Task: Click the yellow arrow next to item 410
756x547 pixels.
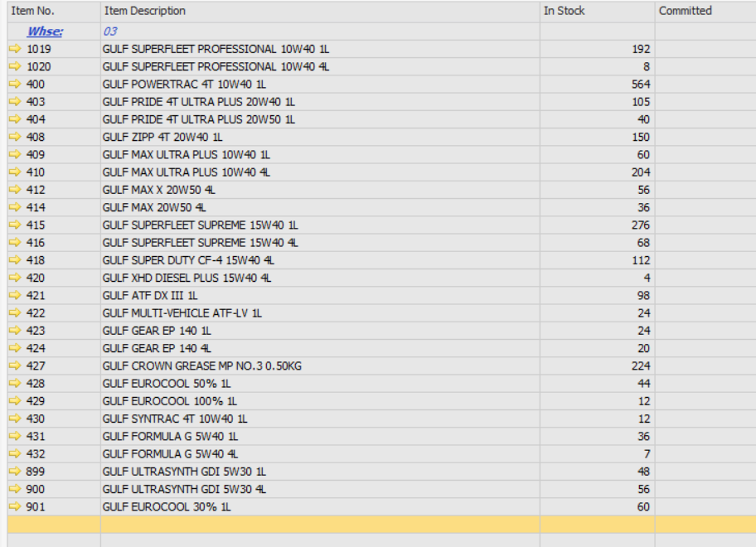Action: click(x=15, y=172)
